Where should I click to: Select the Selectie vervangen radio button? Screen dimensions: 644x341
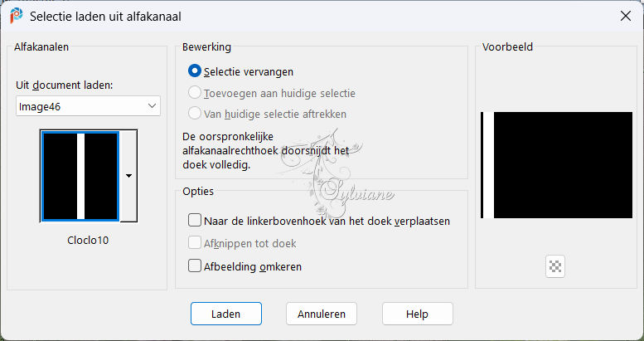tap(194, 71)
